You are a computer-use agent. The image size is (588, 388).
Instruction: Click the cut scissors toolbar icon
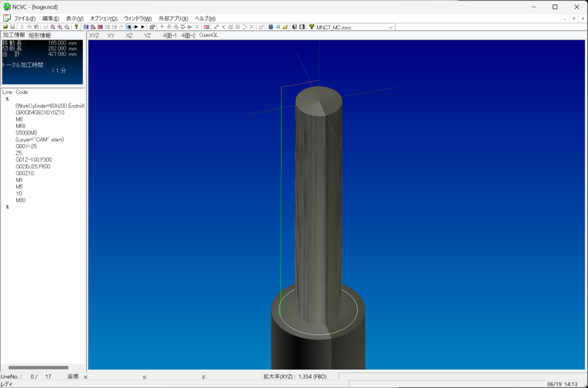pyautogui.click(x=22, y=27)
